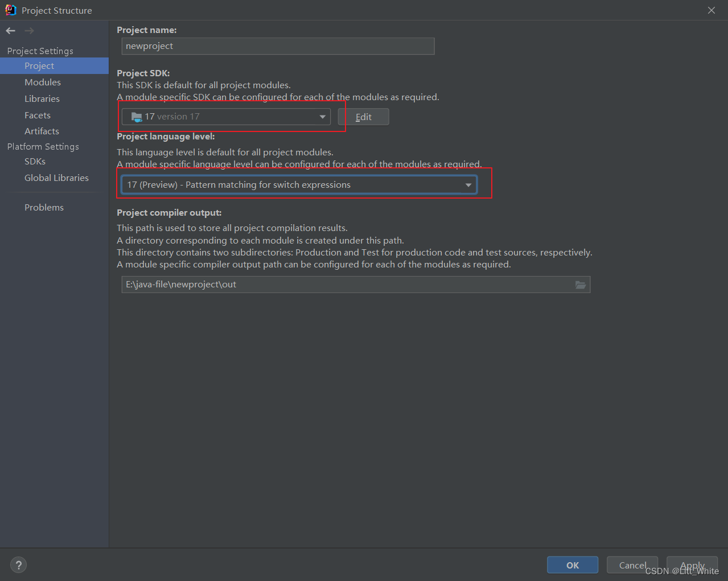Select Project in settings sidebar
The width and height of the screenshot is (728, 581).
pos(54,66)
